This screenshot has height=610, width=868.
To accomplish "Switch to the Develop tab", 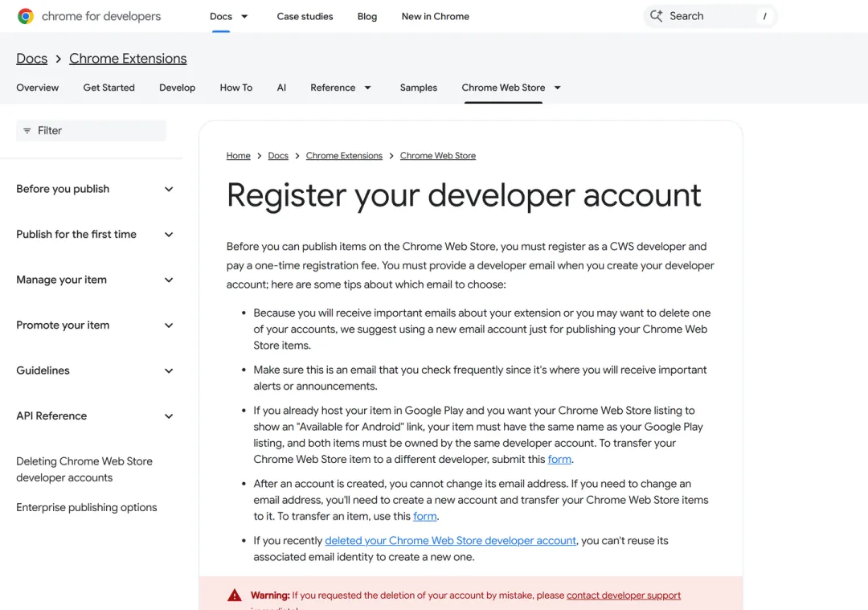I will point(177,88).
